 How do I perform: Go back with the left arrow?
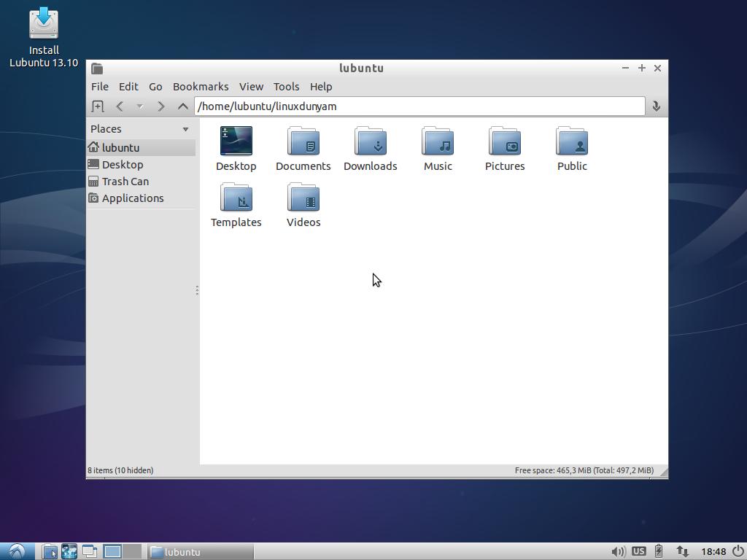(x=120, y=106)
